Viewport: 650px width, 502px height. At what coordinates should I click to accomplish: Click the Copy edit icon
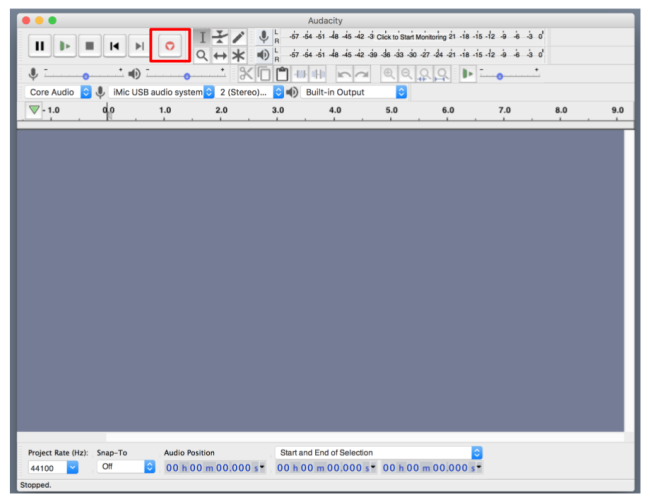coord(264,74)
